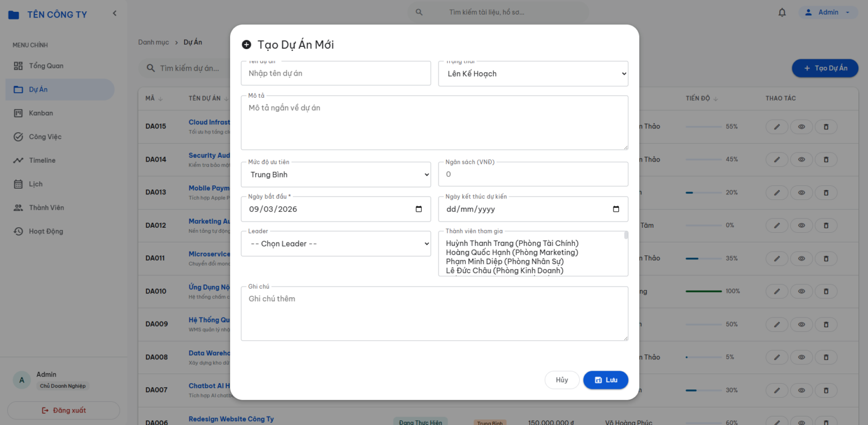Select member Hoàng Quốc Hạnh (Phòng Marketing)
The image size is (868, 425).
[x=512, y=253]
